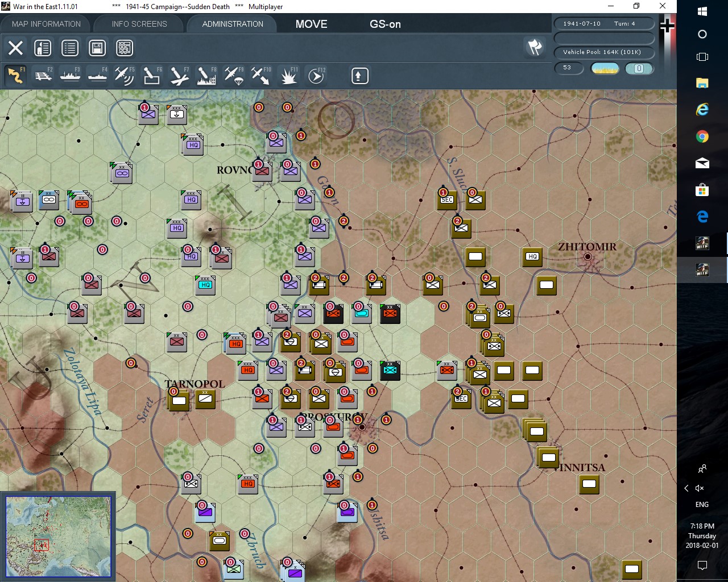The image size is (728, 582).
Task: Open the person-with-list report icon
Action: click(43, 48)
